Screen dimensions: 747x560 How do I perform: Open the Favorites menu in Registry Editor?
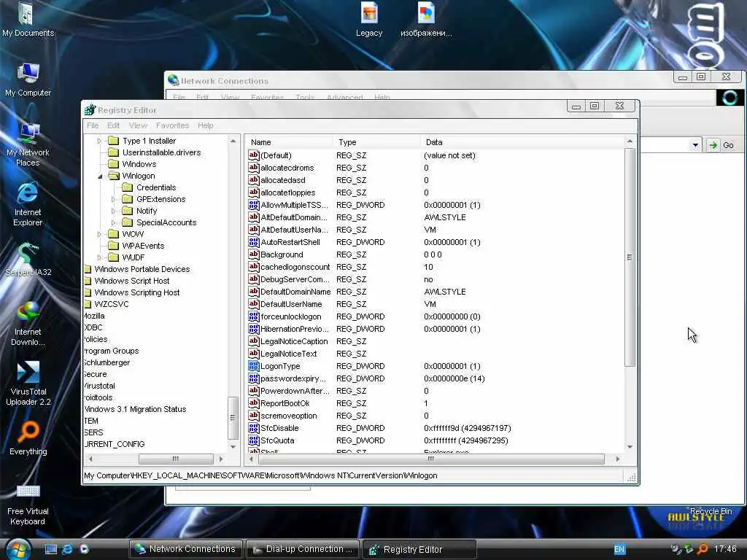[172, 125]
